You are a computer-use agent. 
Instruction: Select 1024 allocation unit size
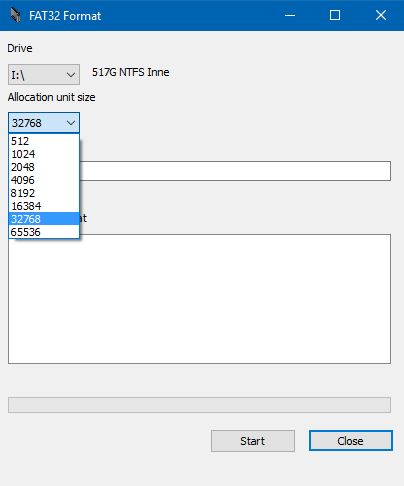tap(44, 154)
